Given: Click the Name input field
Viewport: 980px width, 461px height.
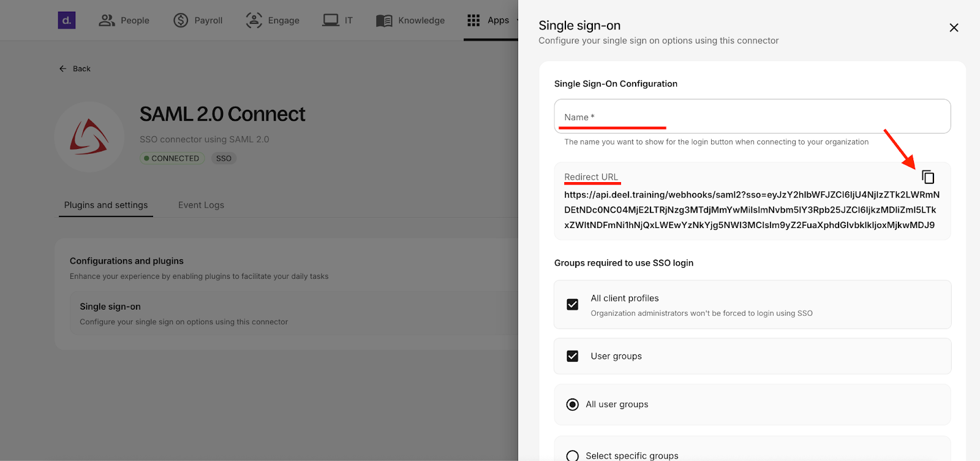Looking at the screenshot, I should (x=752, y=116).
